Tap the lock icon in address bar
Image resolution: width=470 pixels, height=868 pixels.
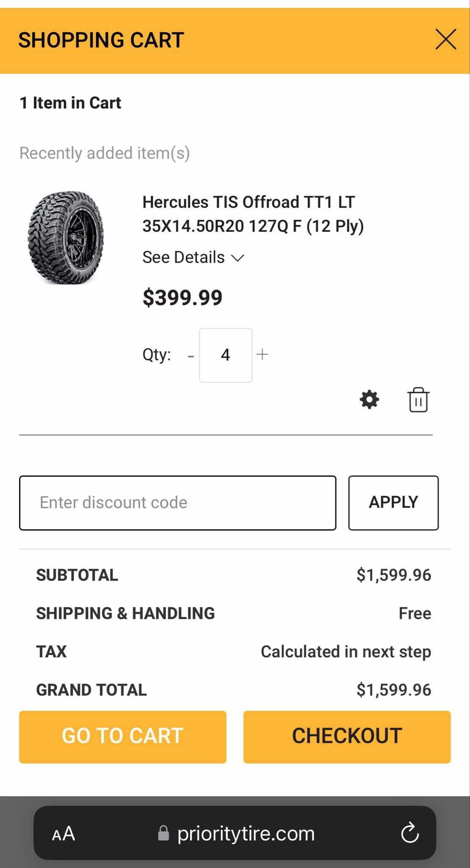point(163,833)
